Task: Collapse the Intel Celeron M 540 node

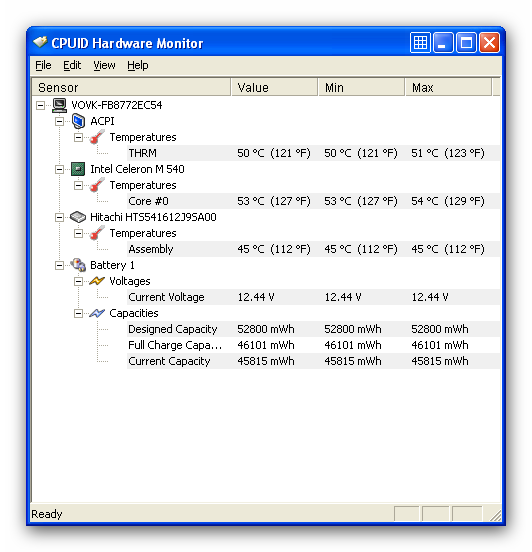Action: (60, 169)
